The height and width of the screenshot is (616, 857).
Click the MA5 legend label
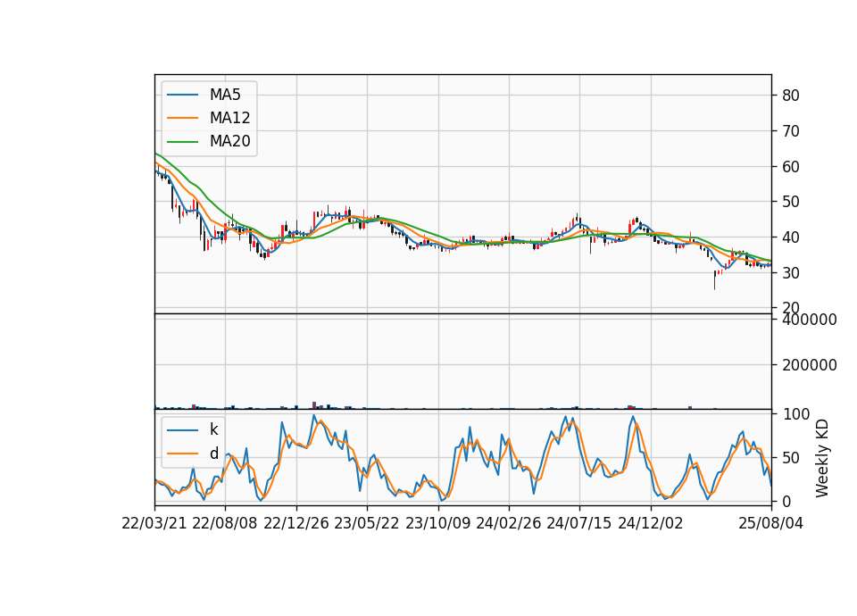coord(225,95)
